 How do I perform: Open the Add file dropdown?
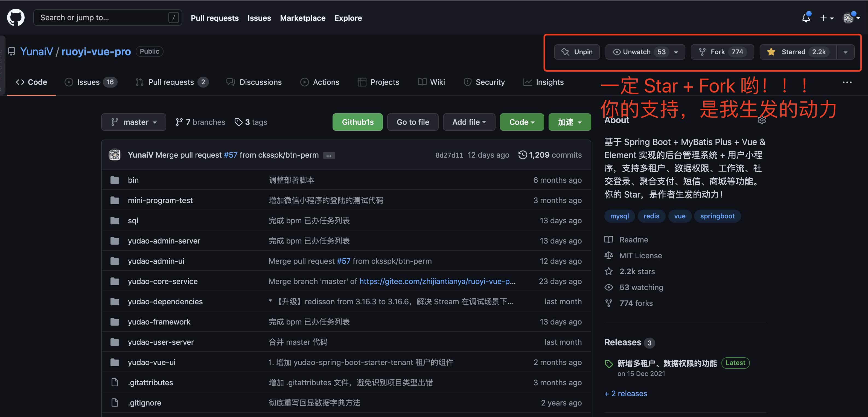[469, 122]
